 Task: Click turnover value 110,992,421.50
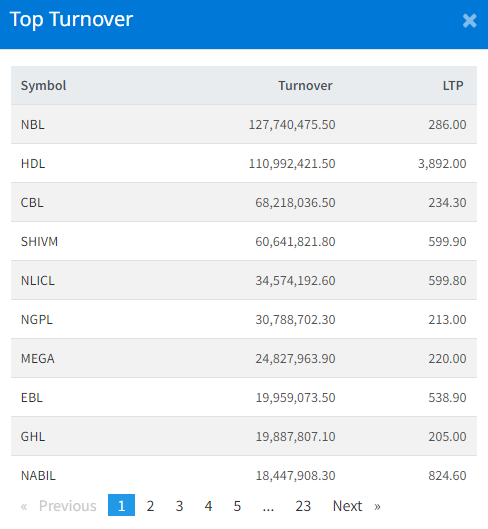click(x=292, y=164)
